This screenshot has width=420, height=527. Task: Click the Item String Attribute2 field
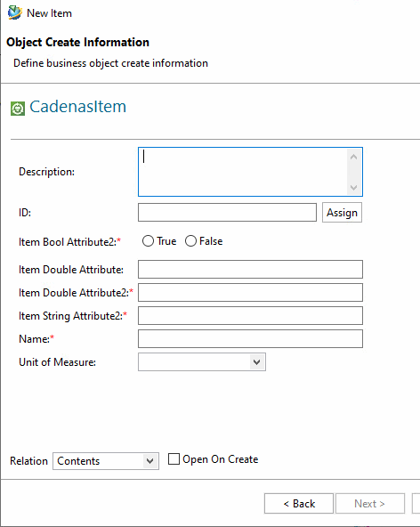pos(250,316)
